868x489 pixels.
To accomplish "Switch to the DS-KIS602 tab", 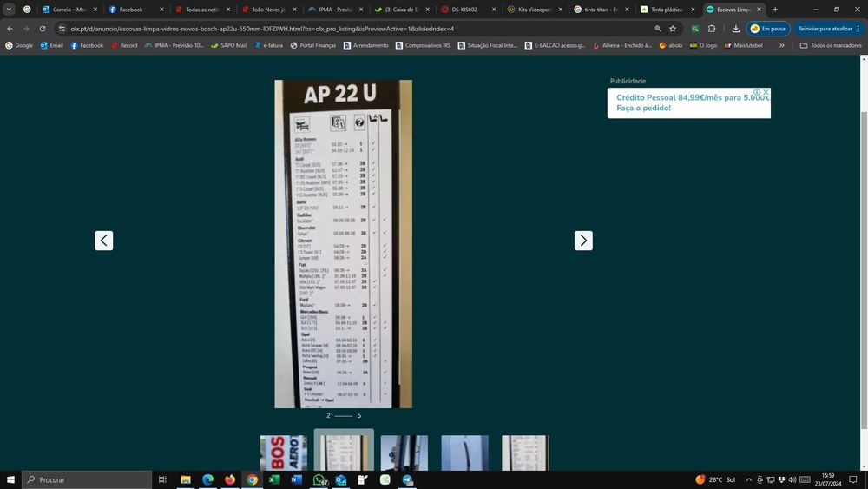I will click(x=468, y=10).
